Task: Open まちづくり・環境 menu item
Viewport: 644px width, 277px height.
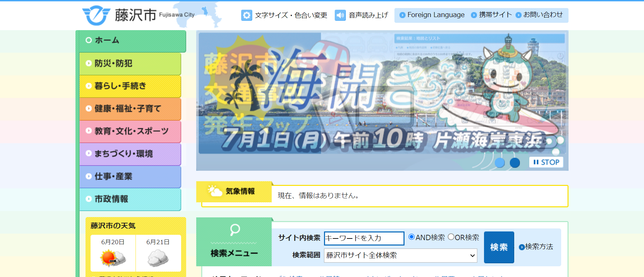Action: (x=130, y=154)
